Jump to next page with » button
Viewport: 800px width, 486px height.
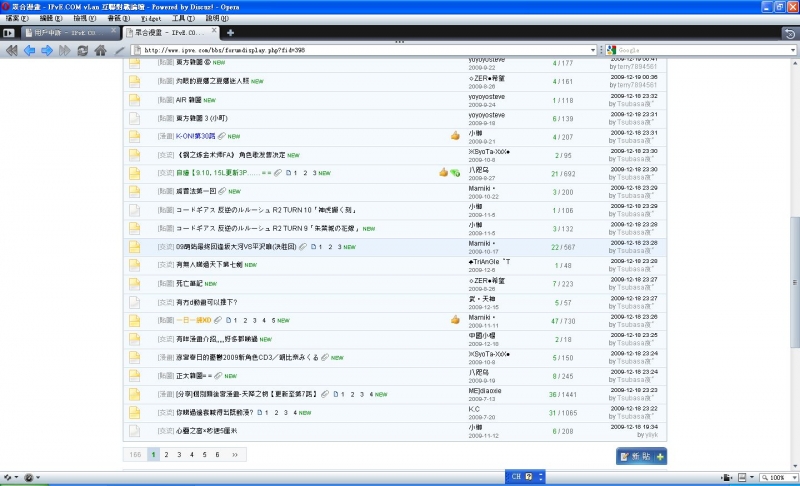click(235, 454)
